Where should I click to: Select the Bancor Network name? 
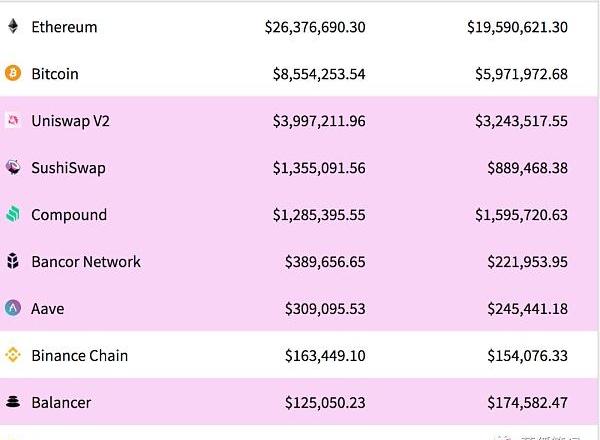86,262
